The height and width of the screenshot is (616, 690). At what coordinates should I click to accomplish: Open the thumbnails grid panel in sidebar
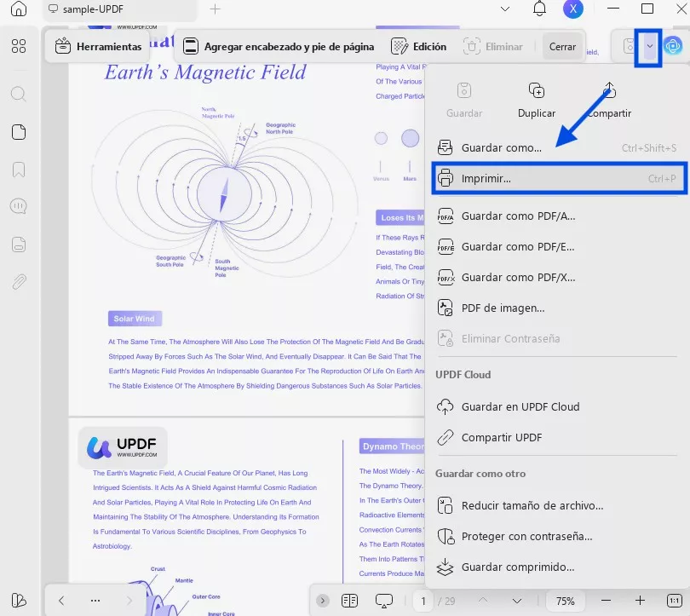click(x=19, y=46)
